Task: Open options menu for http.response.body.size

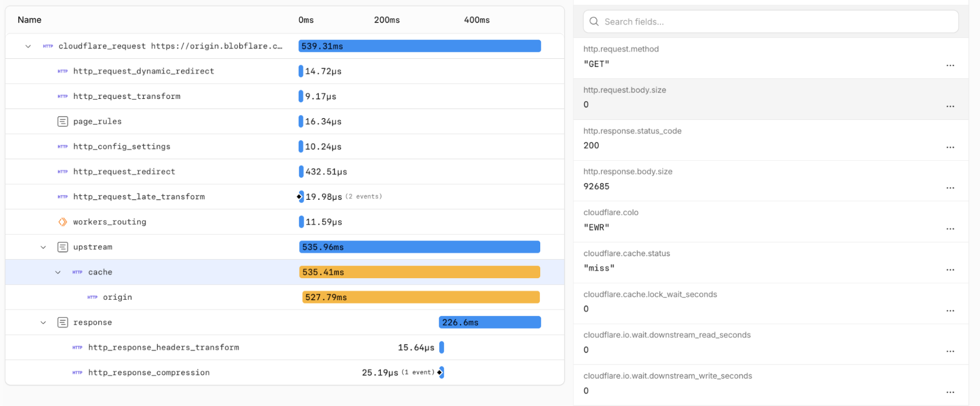Action: (950, 188)
